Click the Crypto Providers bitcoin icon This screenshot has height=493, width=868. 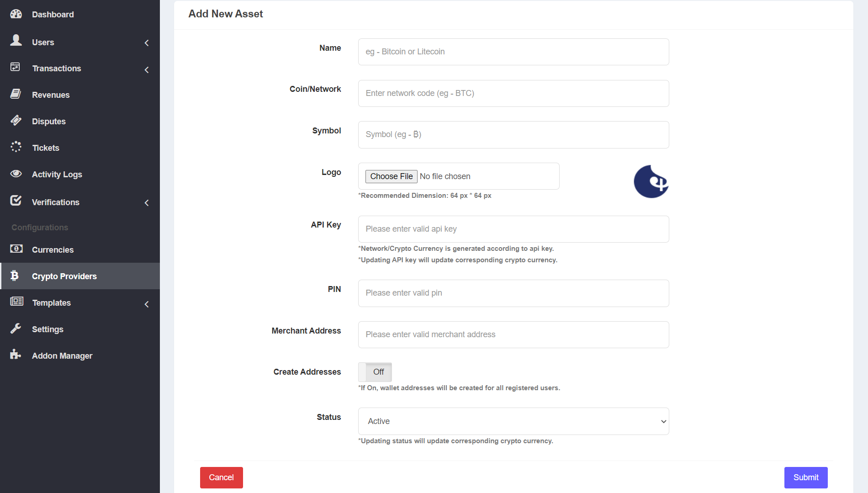(x=15, y=276)
